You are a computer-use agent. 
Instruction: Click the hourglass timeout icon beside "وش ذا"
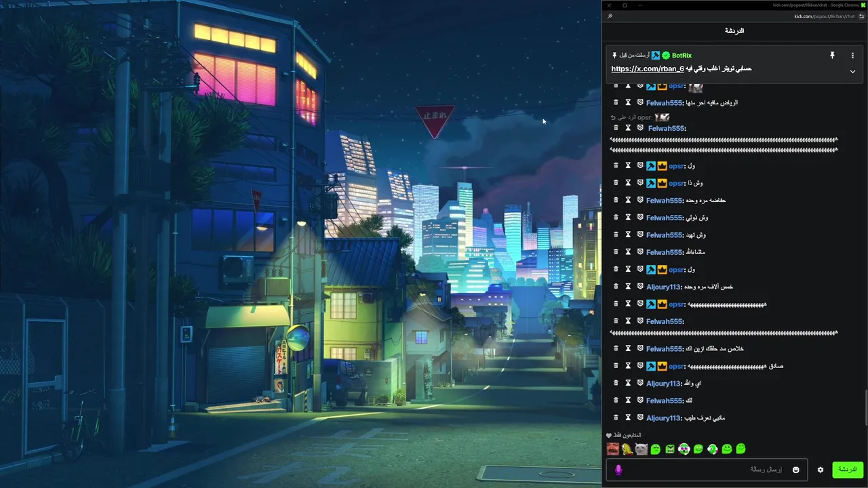(x=628, y=183)
